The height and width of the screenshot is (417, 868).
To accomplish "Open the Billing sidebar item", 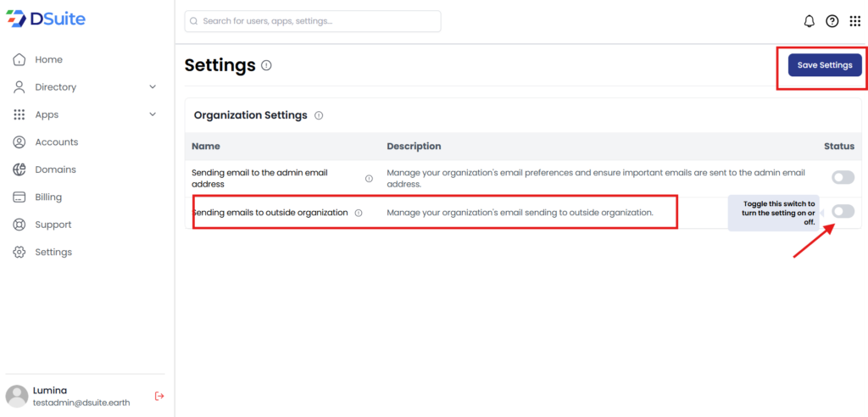I will coord(48,197).
